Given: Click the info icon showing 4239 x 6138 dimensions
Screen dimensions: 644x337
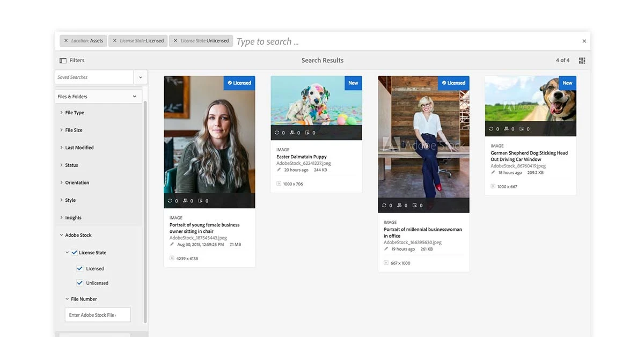Looking at the screenshot, I should pyautogui.click(x=171, y=258).
